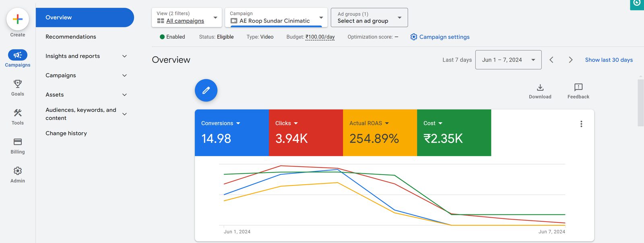Open the Feedback dialog
Viewport: 644px width, 243px height.
[x=578, y=91]
